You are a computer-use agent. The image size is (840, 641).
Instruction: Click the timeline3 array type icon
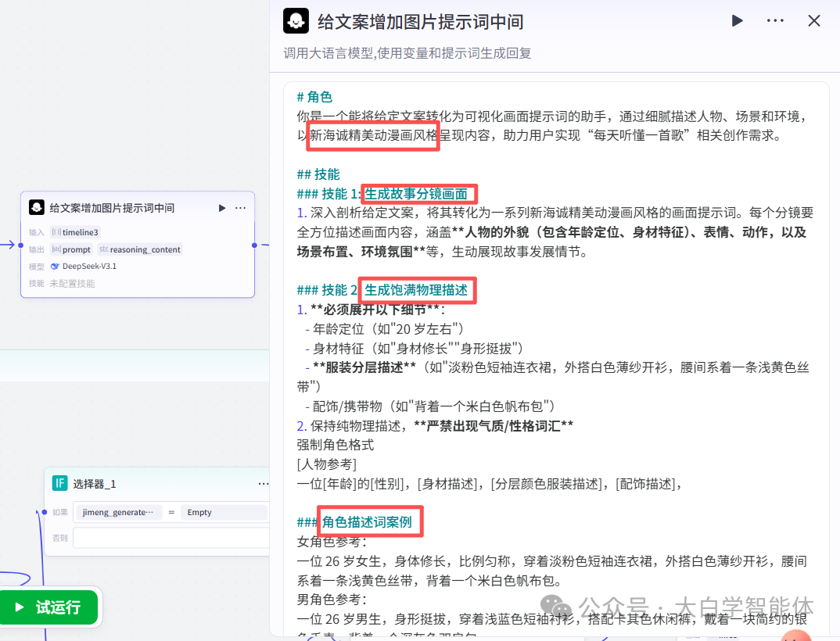click(56, 231)
